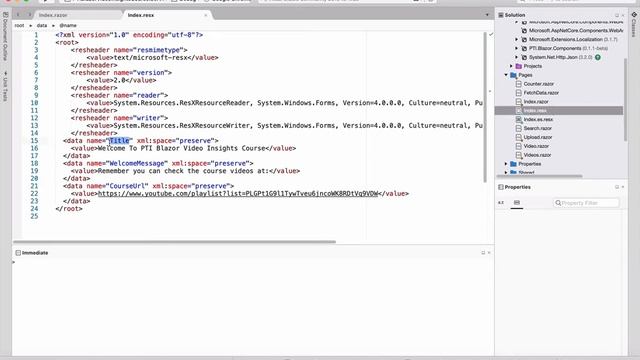Switch to the Index.razor editor tab
The width and height of the screenshot is (640, 360).
53,15
